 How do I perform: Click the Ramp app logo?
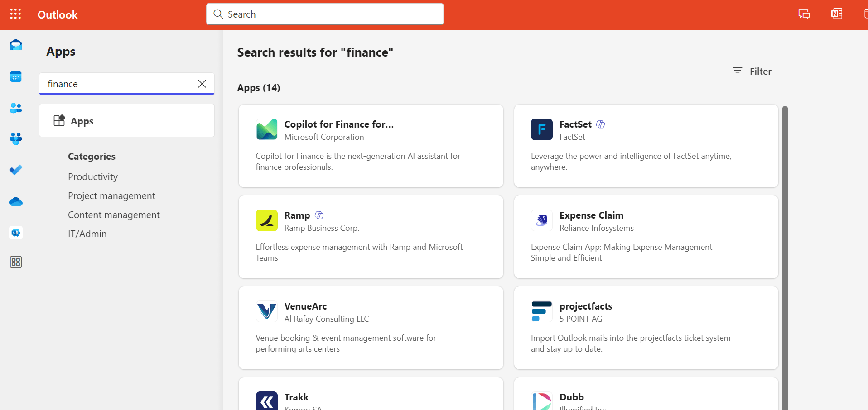(x=267, y=220)
